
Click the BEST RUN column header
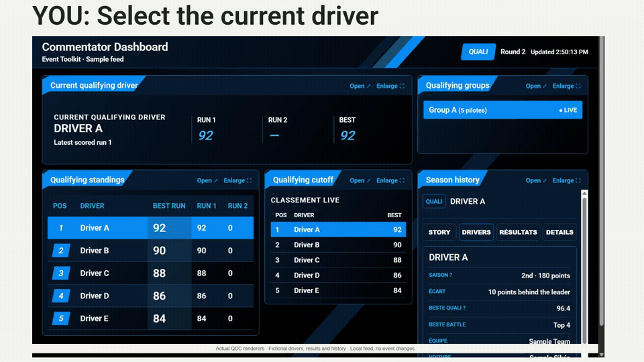(169, 206)
